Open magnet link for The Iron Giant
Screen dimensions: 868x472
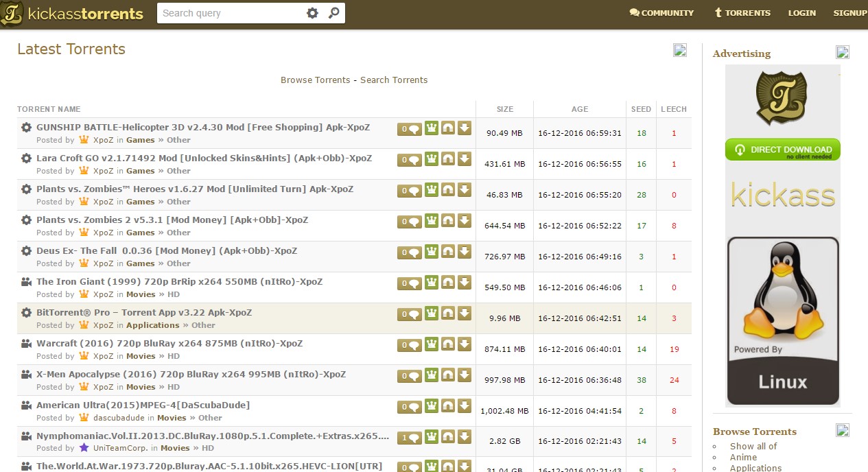448,282
